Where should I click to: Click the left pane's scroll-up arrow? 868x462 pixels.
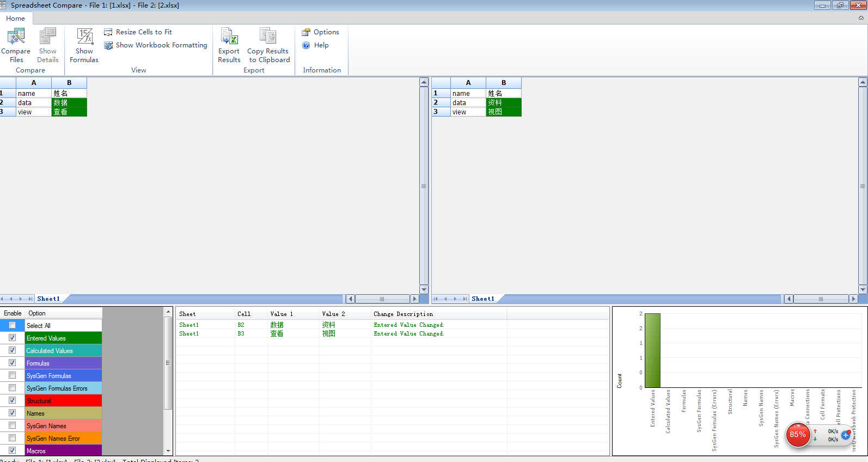[x=424, y=82]
